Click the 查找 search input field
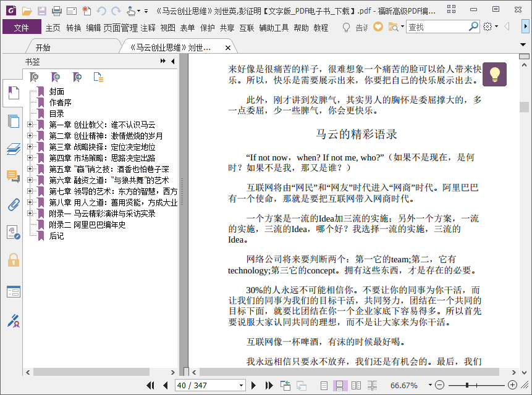532x395 pixels. pos(437,27)
